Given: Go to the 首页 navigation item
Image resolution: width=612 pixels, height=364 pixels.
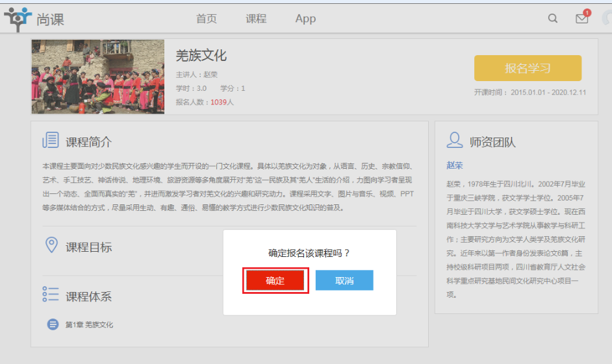Looking at the screenshot, I should click(207, 19).
